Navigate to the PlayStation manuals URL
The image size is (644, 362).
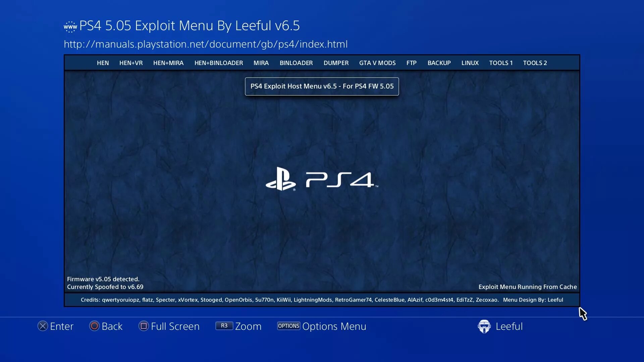point(206,44)
